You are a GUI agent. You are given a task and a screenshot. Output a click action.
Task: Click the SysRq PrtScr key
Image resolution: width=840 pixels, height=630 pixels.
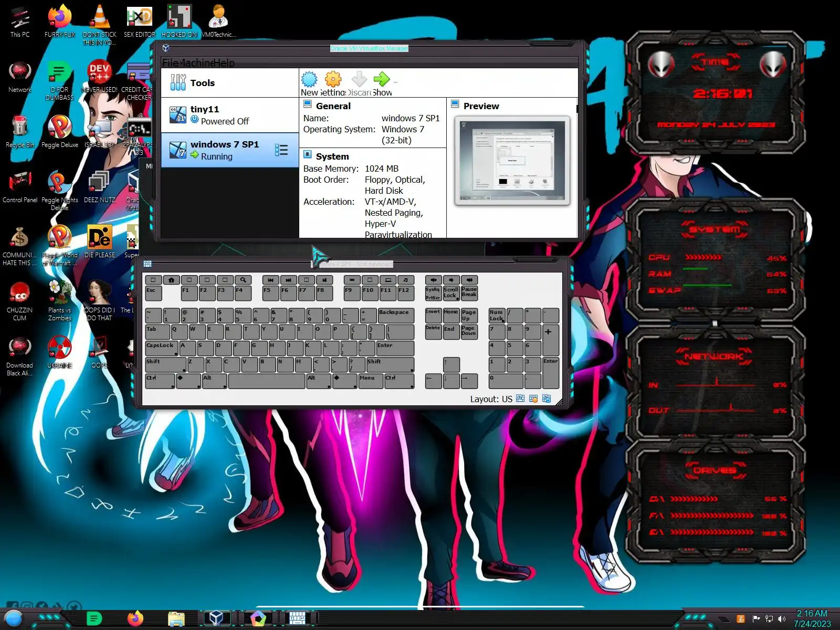point(433,293)
